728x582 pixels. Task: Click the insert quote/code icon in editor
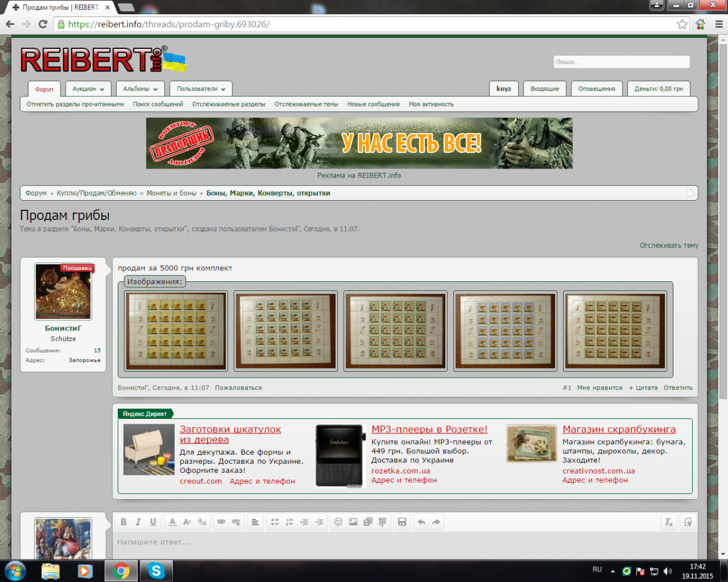[x=383, y=522]
